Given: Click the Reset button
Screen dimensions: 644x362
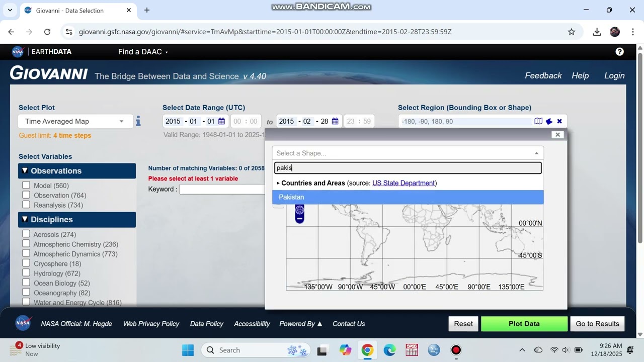Looking at the screenshot, I should point(463,324).
